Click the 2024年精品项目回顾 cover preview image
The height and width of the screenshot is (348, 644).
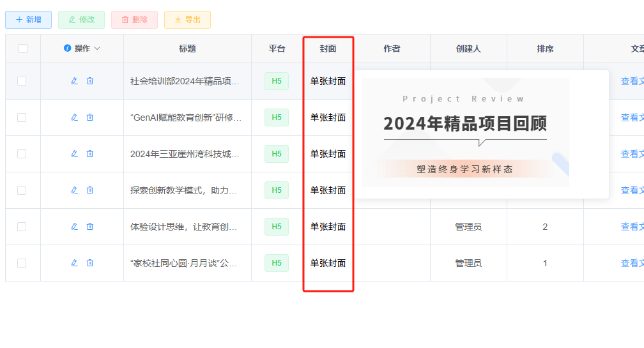pos(465,133)
